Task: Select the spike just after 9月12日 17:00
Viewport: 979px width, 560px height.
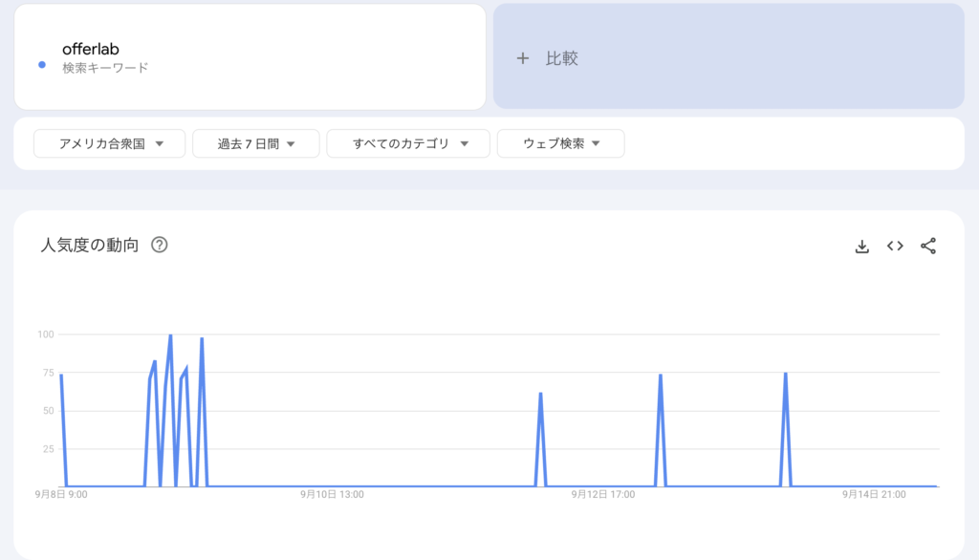Action: (660, 377)
